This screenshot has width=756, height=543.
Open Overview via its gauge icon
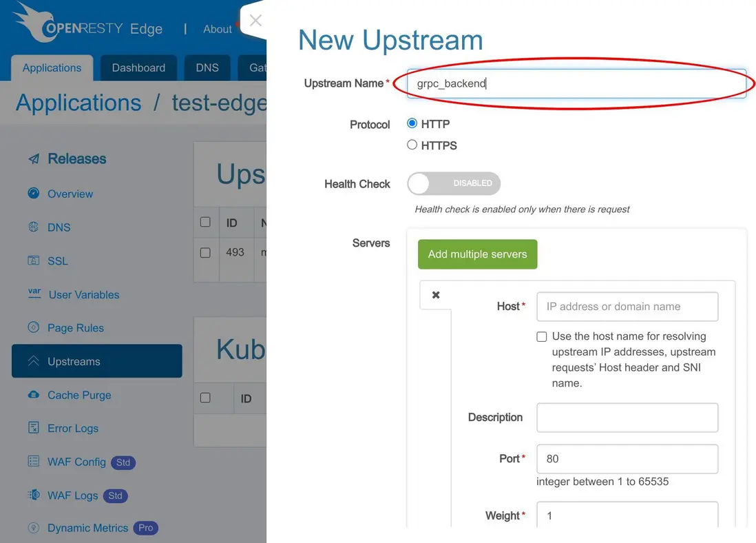[x=33, y=194]
